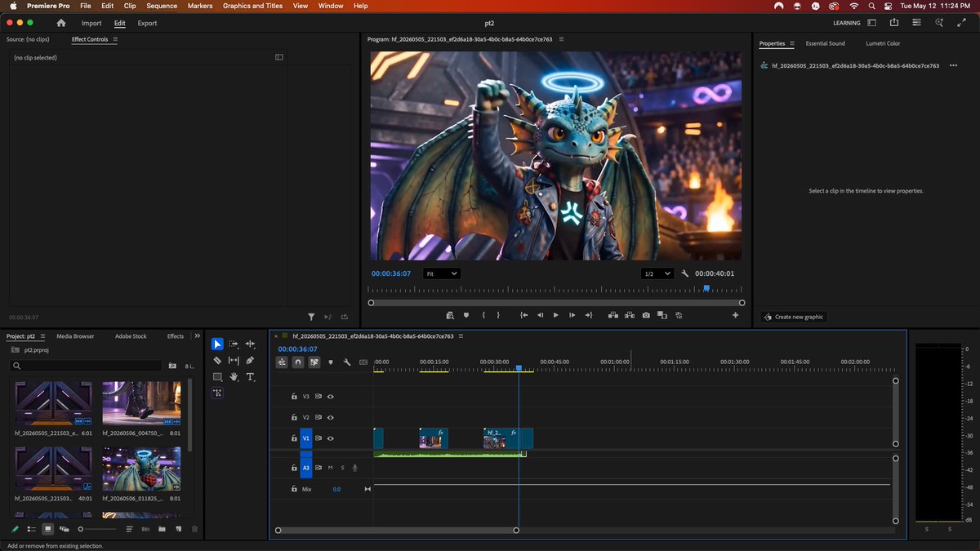Screen dimensions: 980x551
Task: Adjust Project thumbnail size slider
Action: [96, 529]
